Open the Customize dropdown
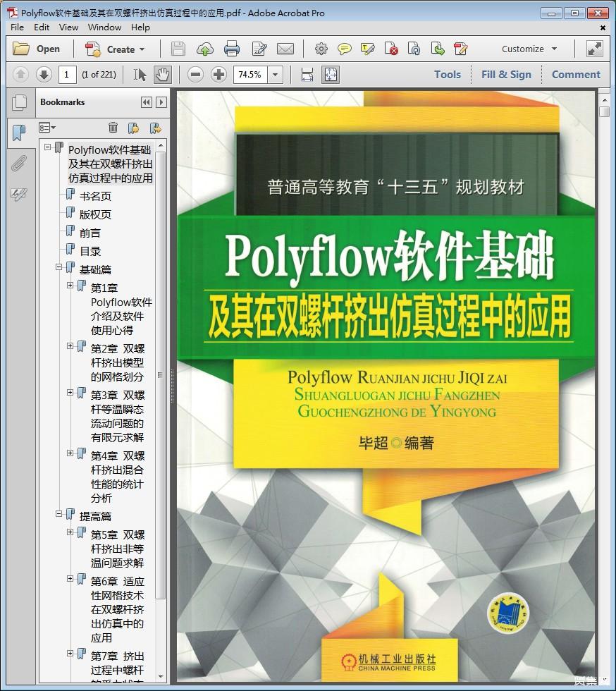The width and height of the screenshot is (616, 691). (x=529, y=49)
